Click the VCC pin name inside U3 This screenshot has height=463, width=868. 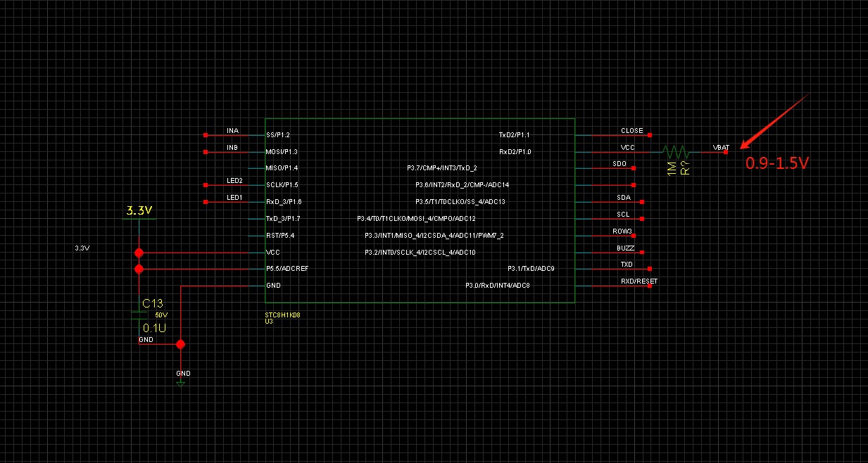click(273, 252)
